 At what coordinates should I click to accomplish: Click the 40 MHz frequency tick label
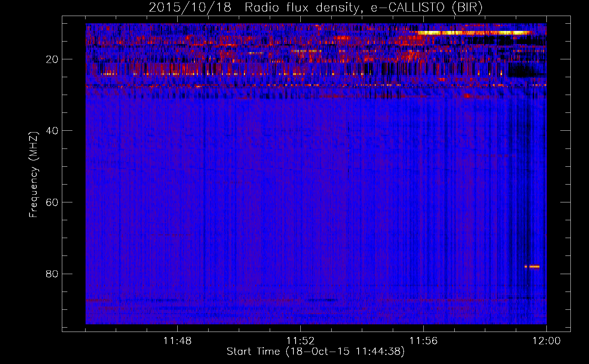coord(52,131)
